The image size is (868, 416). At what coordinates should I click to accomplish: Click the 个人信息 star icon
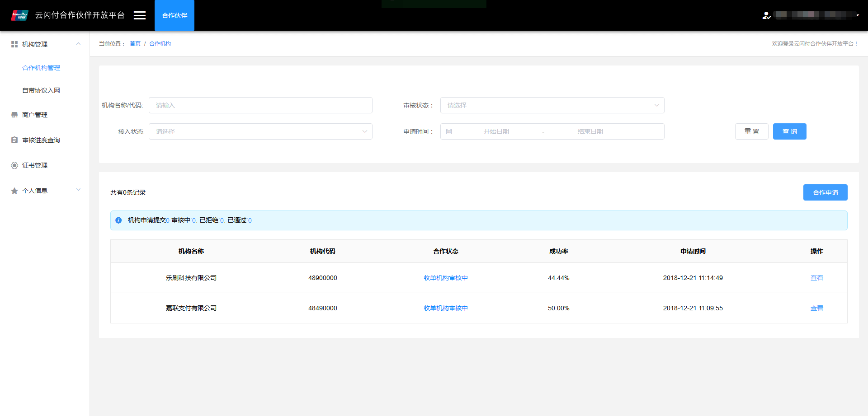point(14,191)
